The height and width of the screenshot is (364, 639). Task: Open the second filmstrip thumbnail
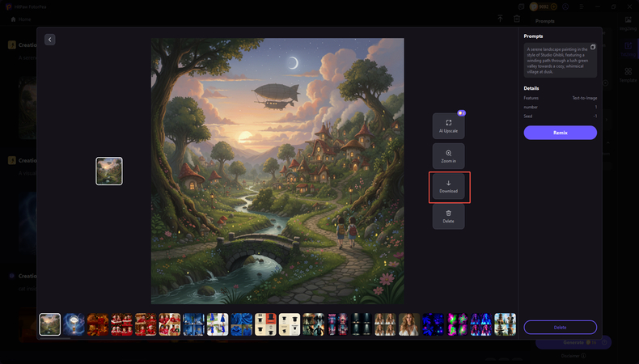(x=74, y=324)
